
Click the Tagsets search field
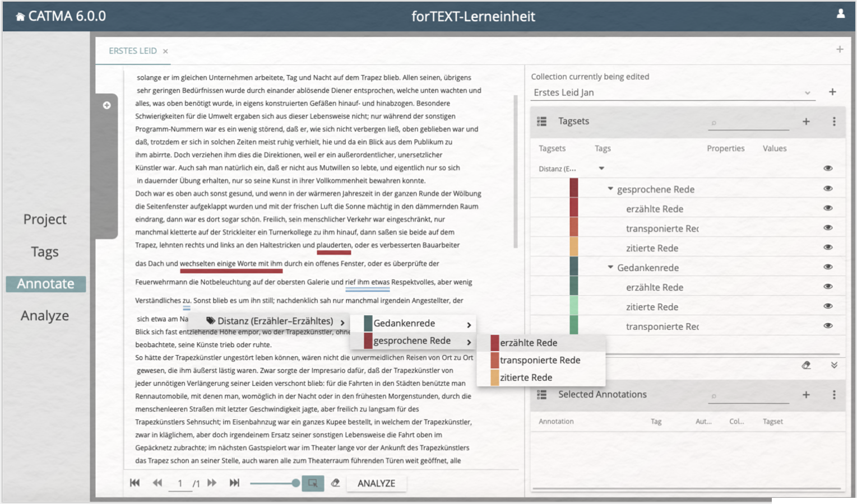click(748, 123)
